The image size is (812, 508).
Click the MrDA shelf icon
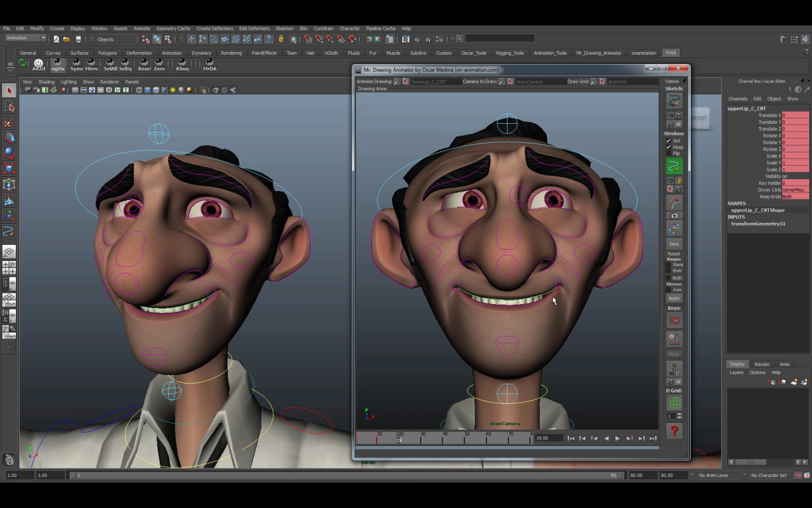(x=209, y=64)
